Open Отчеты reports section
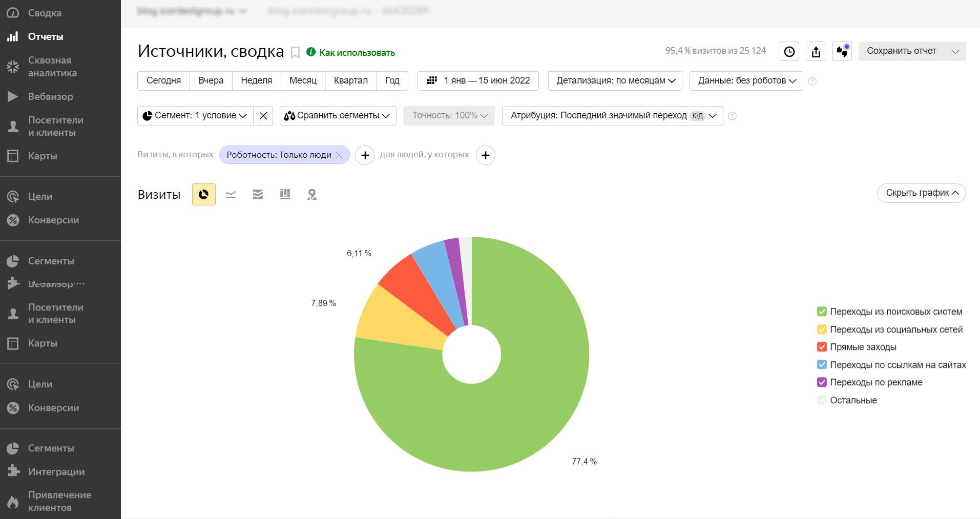The width and height of the screenshot is (980, 519). 45,36
